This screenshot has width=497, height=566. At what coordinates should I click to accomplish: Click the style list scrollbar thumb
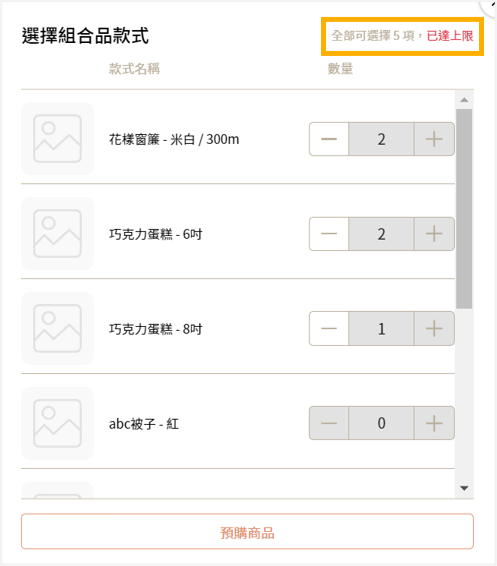[464, 209]
